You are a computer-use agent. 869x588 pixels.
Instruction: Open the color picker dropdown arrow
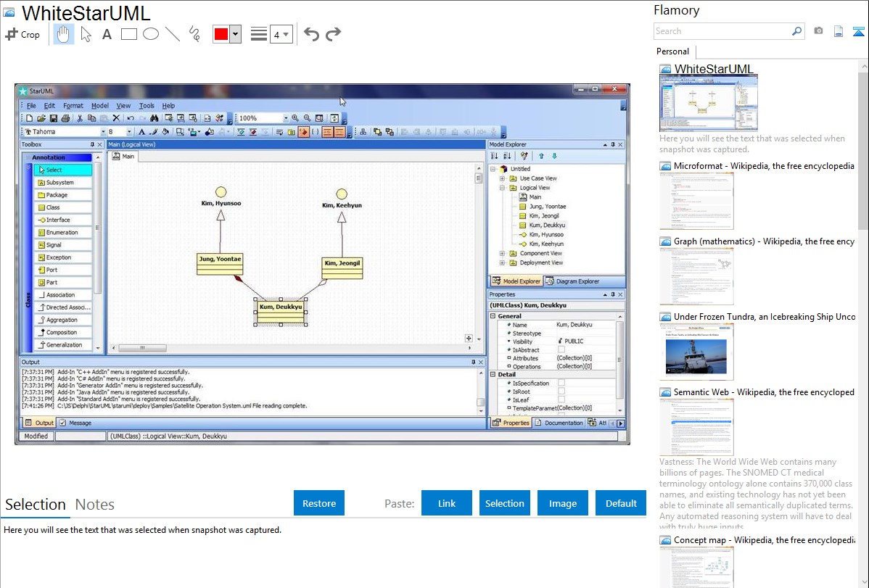point(236,34)
